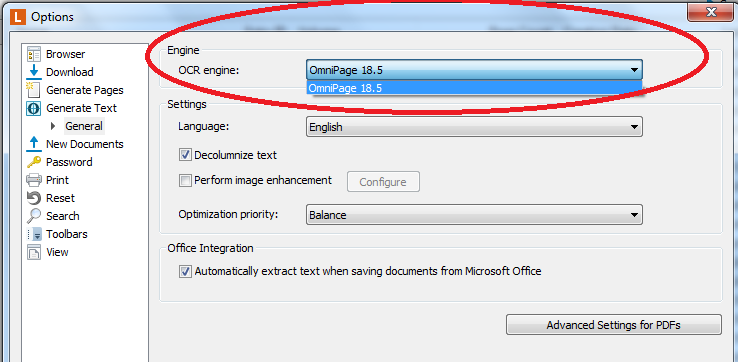Click the Advanced Settings for PDFs button
738x362 pixels.
pos(614,325)
